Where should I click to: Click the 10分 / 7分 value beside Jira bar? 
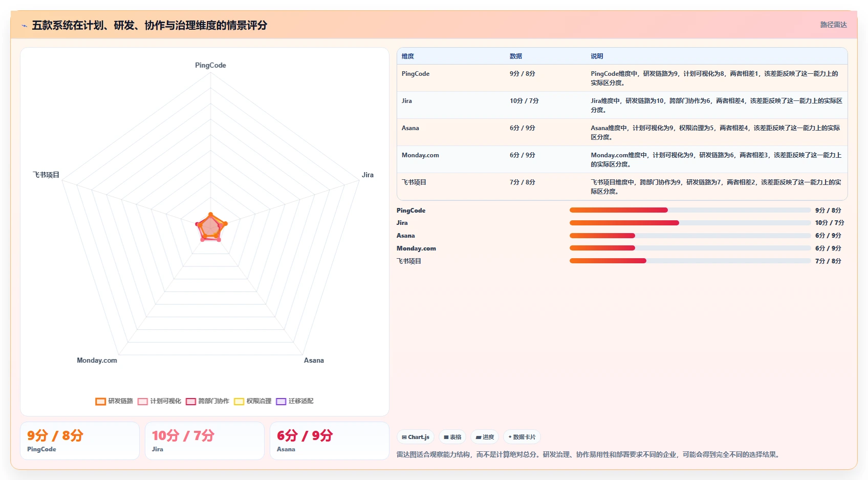(x=830, y=223)
